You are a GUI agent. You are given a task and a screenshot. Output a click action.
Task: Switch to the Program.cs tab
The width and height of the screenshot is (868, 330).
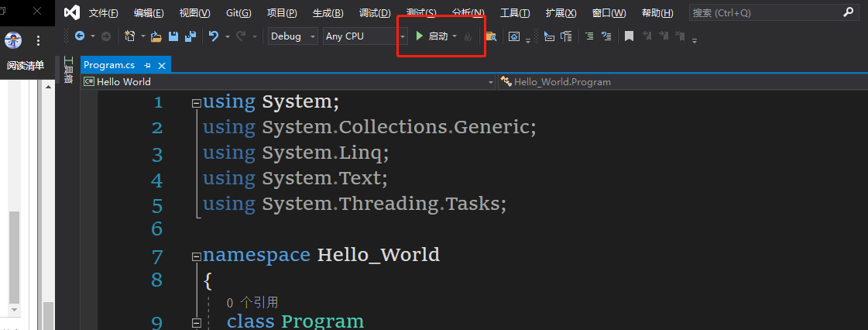pos(109,65)
